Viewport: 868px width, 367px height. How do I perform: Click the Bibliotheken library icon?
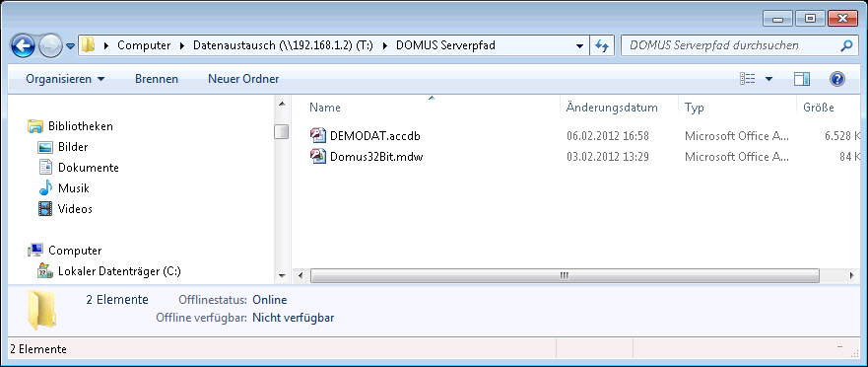tap(35, 126)
